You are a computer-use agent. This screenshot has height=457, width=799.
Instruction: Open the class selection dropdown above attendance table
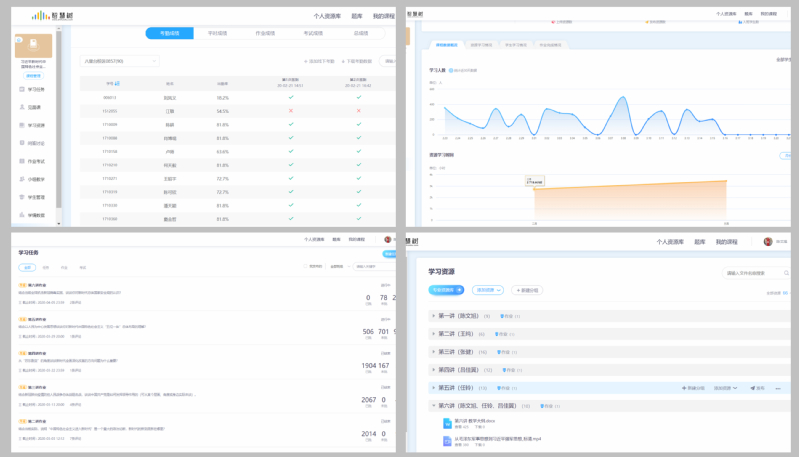(x=119, y=61)
